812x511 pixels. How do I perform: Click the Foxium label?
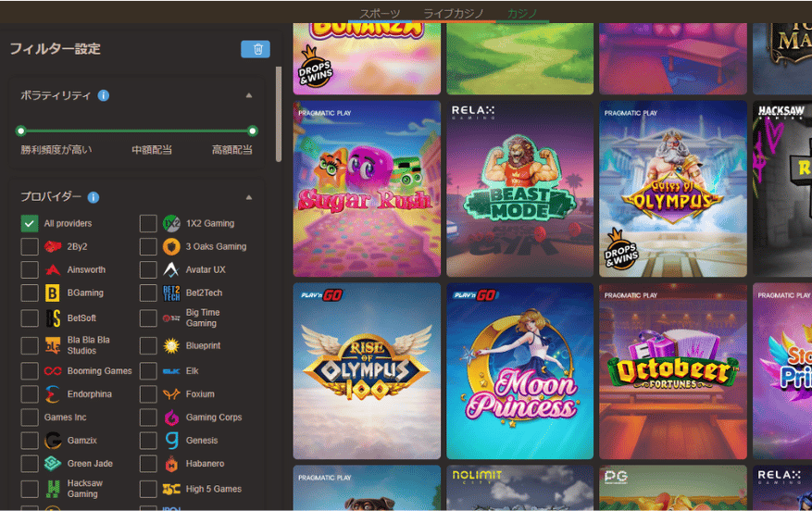tap(200, 394)
